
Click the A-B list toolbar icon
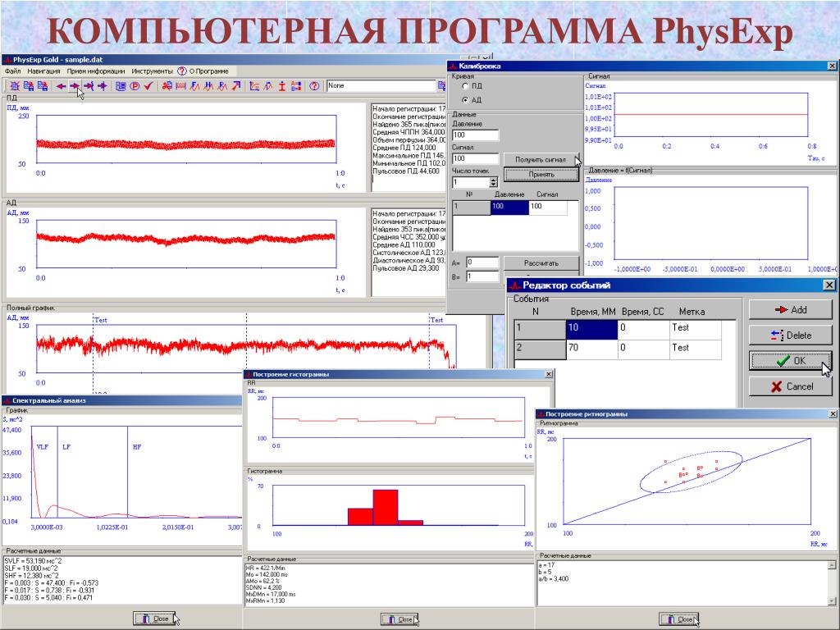click(295, 85)
